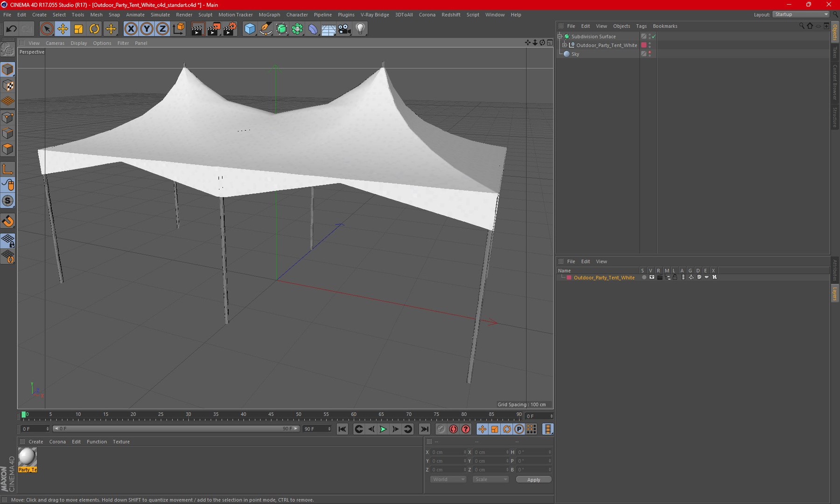Toggle Autokeying record button

(453, 429)
